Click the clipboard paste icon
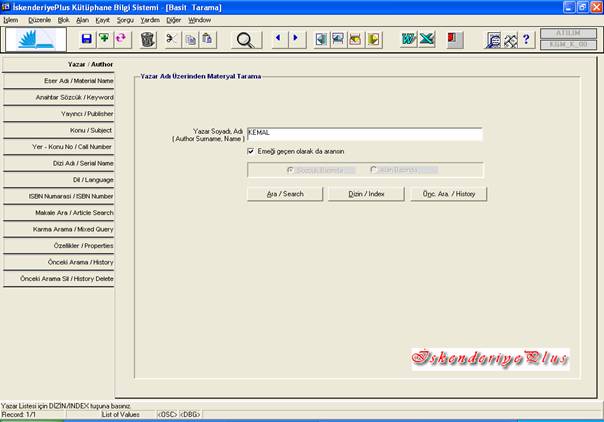This screenshot has height=422, width=604. click(208, 39)
